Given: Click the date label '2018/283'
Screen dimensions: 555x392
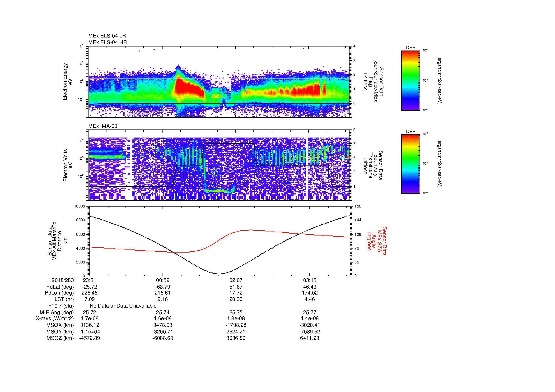Looking at the screenshot, I should coord(63,280).
